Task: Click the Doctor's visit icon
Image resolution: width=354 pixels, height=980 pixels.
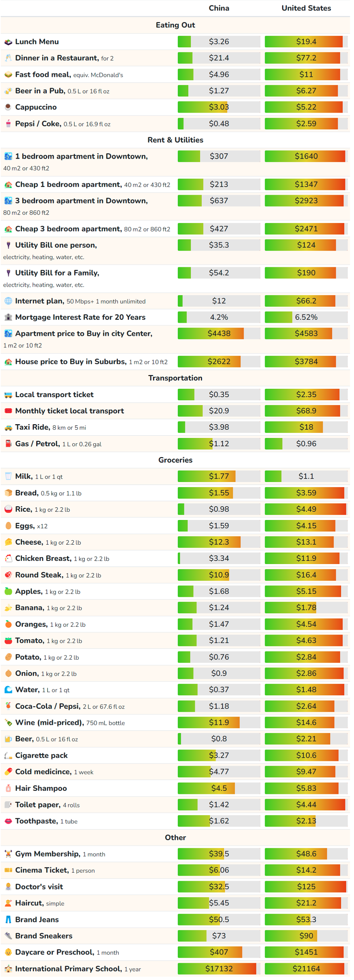Action: [x=8, y=887]
